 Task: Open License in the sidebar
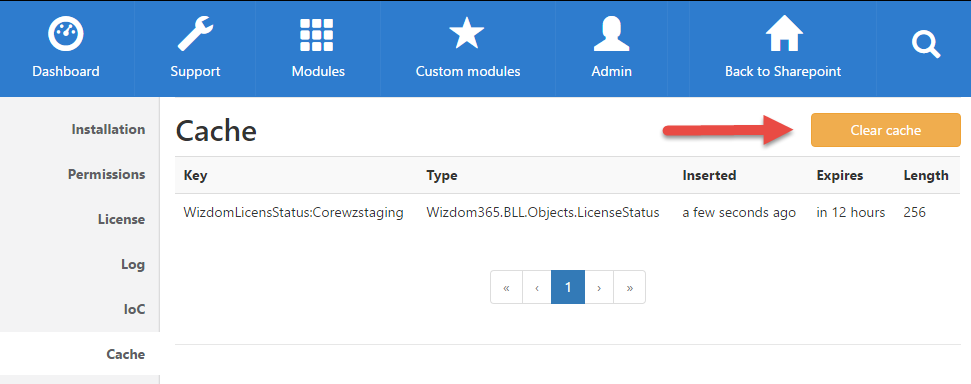point(121,219)
